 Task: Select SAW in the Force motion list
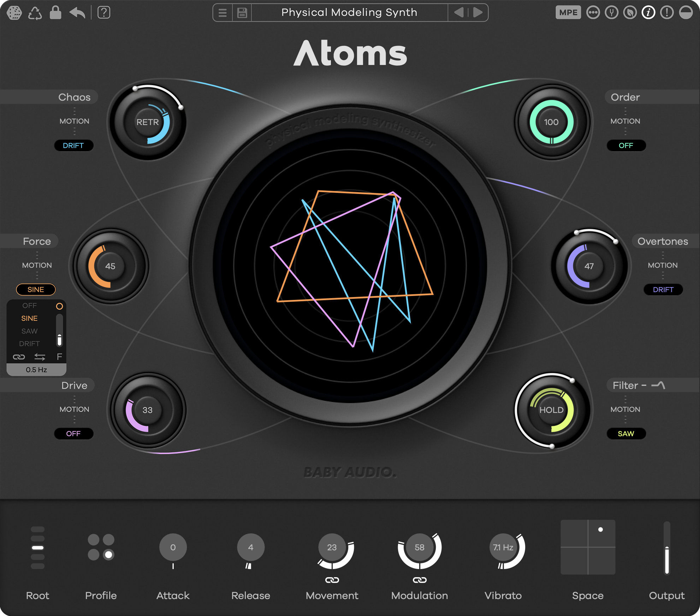pos(29,331)
